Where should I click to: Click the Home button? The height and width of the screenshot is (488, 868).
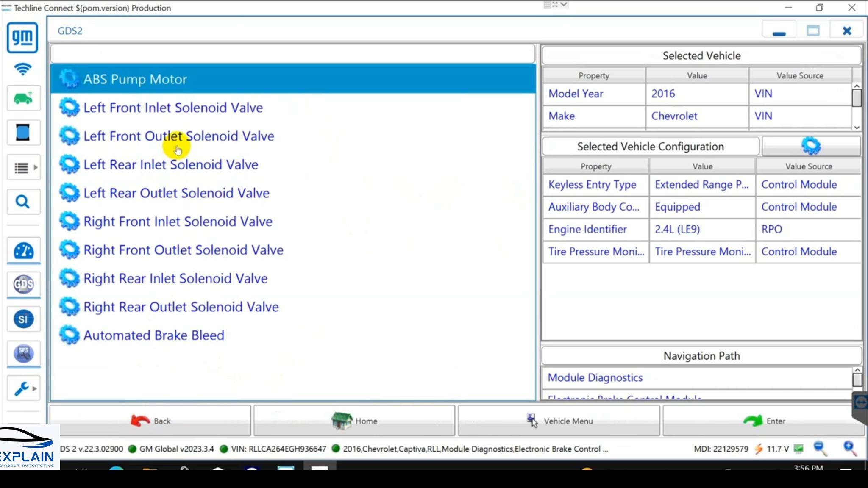[354, 421]
